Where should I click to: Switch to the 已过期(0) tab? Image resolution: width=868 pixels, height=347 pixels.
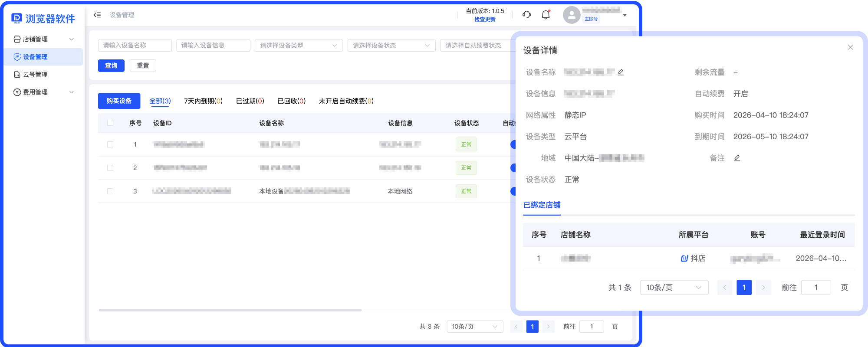250,101
